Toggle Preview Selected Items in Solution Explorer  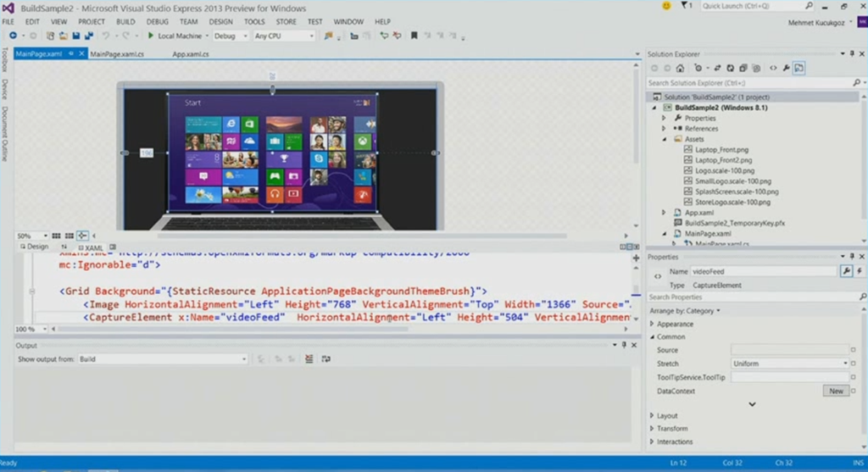[x=798, y=68]
